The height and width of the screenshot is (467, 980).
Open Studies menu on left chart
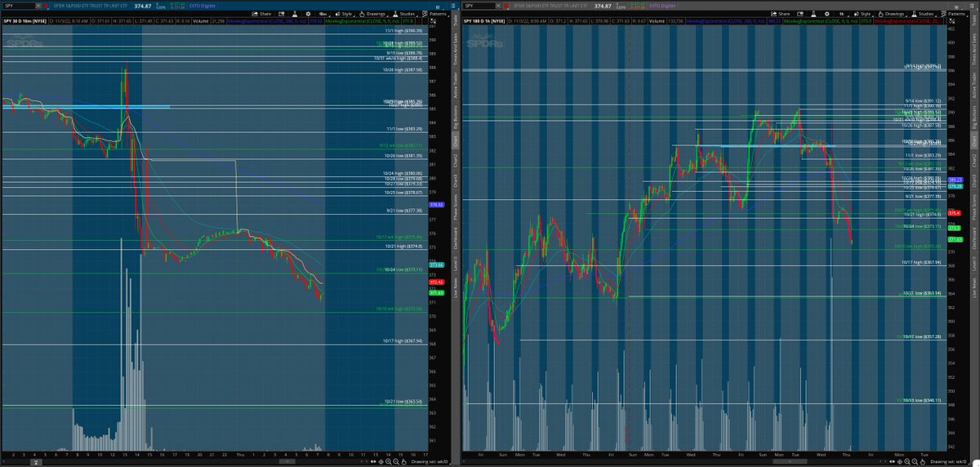pyautogui.click(x=405, y=14)
